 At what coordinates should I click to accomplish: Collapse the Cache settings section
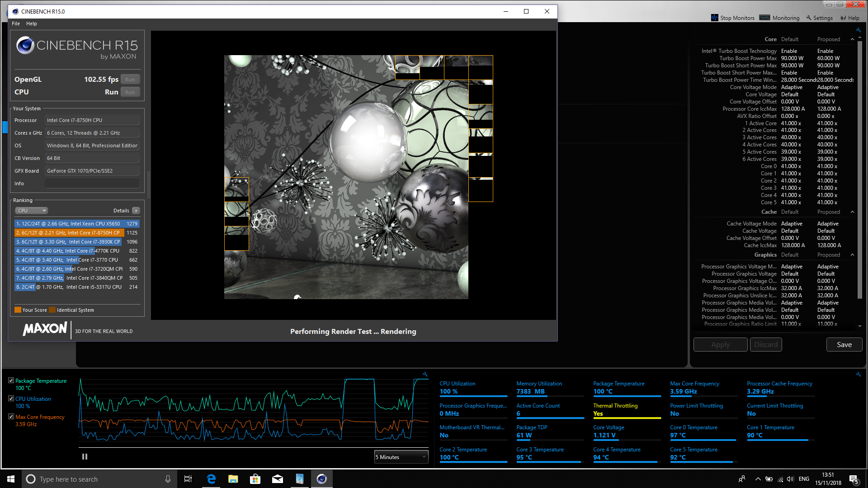click(x=853, y=212)
